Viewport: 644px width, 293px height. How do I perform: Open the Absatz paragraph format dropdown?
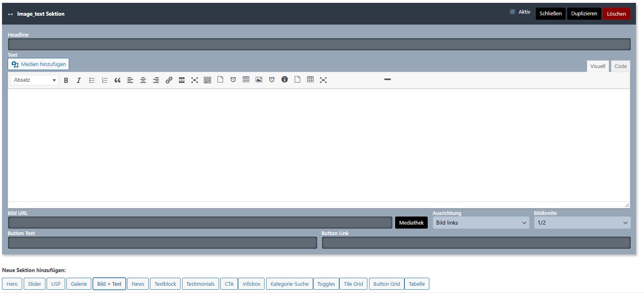(x=34, y=80)
